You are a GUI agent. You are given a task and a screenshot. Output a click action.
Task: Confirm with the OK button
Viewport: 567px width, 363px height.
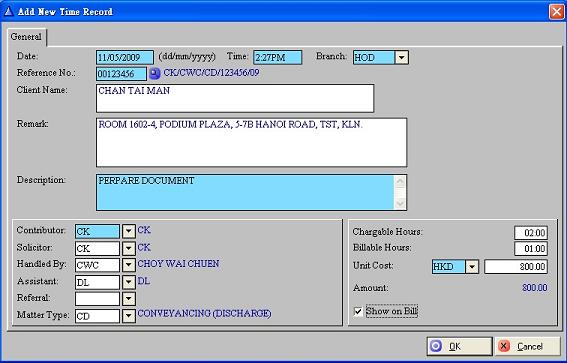(459, 346)
